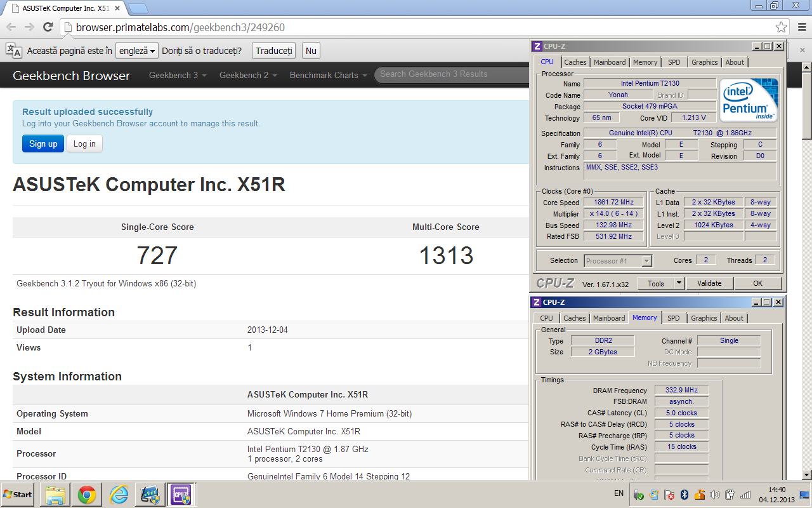Click the Intel Pentium inside logo

coord(749,100)
